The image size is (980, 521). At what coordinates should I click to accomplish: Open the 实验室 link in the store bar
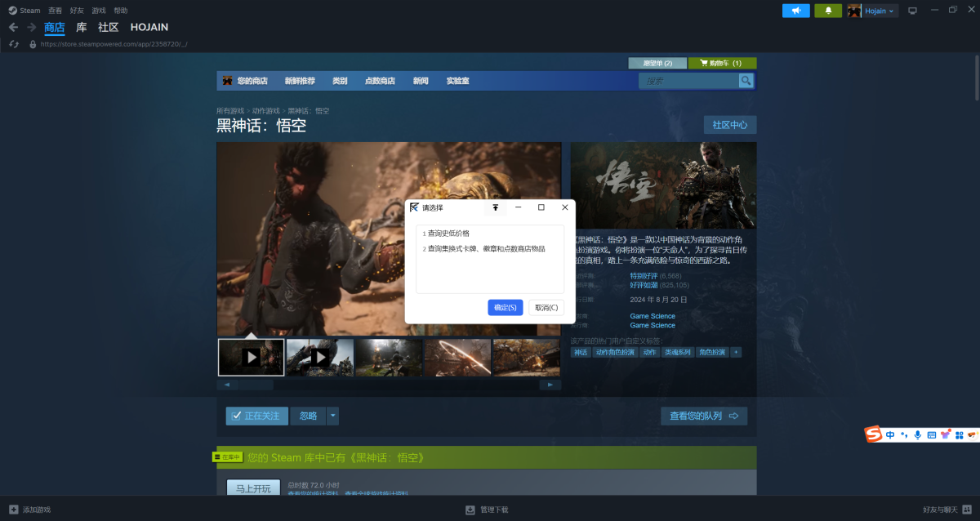click(x=457, y=81)
